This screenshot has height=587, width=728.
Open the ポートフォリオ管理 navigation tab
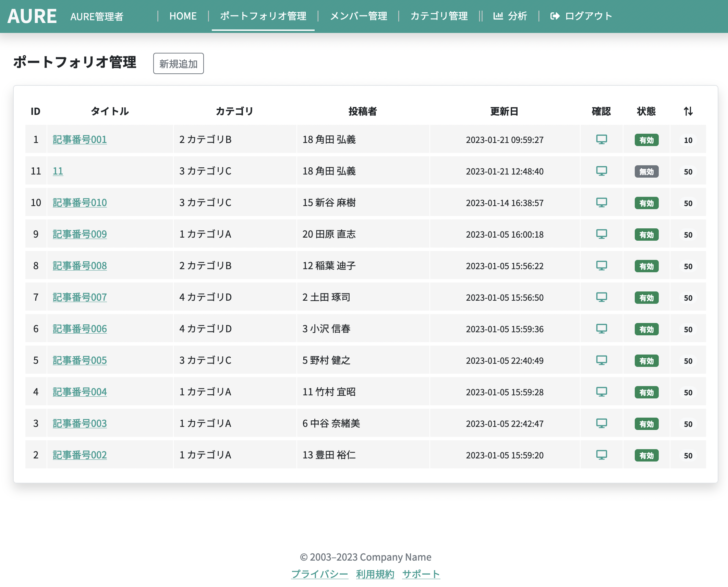click(263, 16)
